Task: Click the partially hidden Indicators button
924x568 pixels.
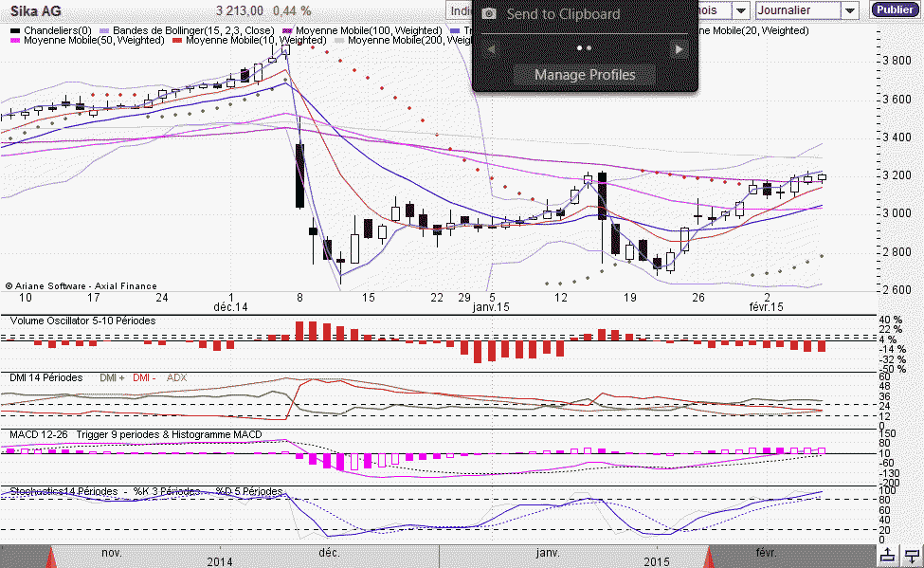Action: (460, 10)
